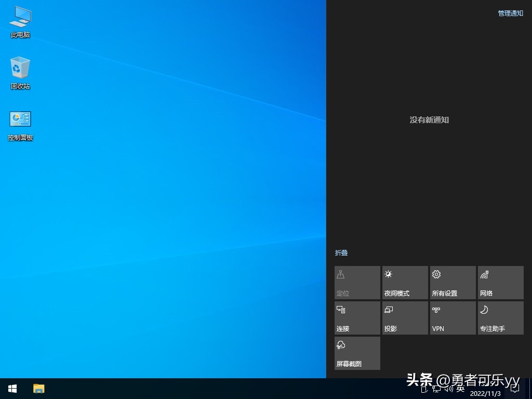Viewport: 532px width, 399px height.
Task: Open the clock and calendar flyout
Action: (485, 392)
